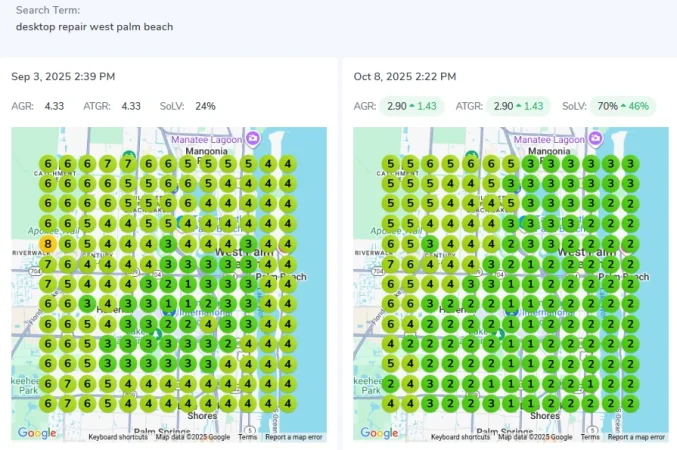The width and height of the screenshot is (677, 450).
Task: Open Terms link on right map
Action: pyautogui.click(x=590, y=437)
